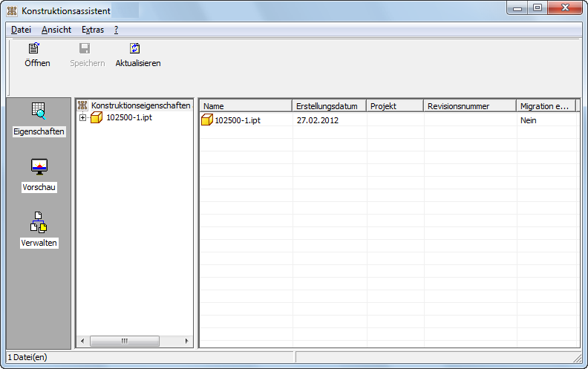Viewport: 588px width, 369px height.
Task: Click the Verwalten label in sidebar
Action: tap(39, 243)
